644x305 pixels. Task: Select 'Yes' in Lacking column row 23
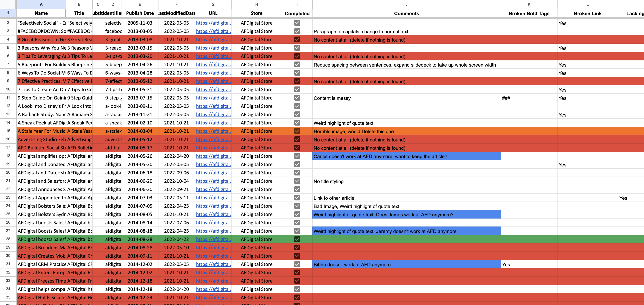(x=631, y=198)
